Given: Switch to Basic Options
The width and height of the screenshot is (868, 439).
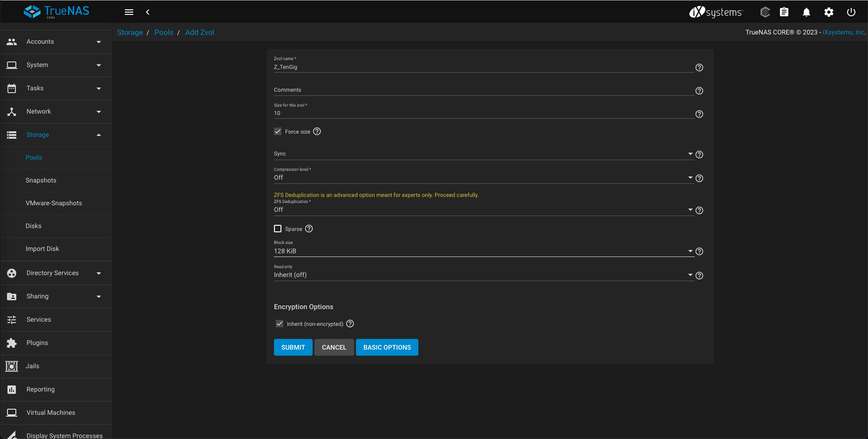Looking at the screenshot, I should (x=387, y=347).
